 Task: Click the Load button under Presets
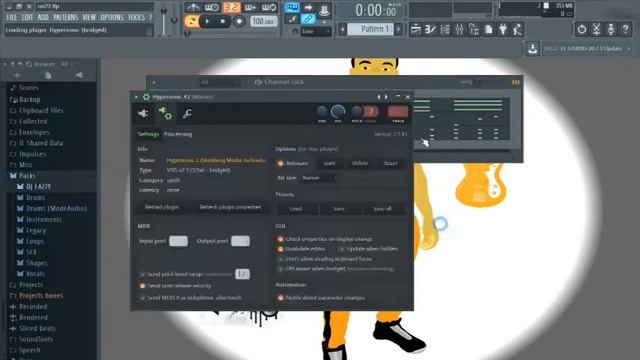pyautogui.click(x=296, y=209)
